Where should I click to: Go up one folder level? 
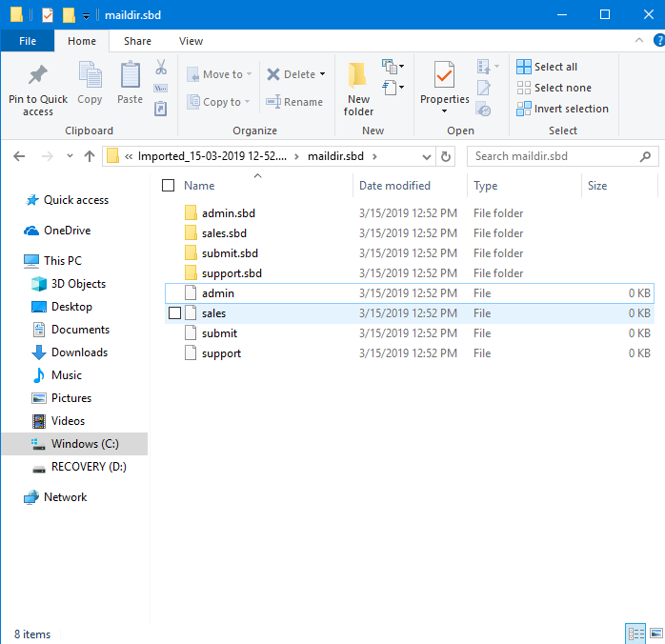(89, 156)
